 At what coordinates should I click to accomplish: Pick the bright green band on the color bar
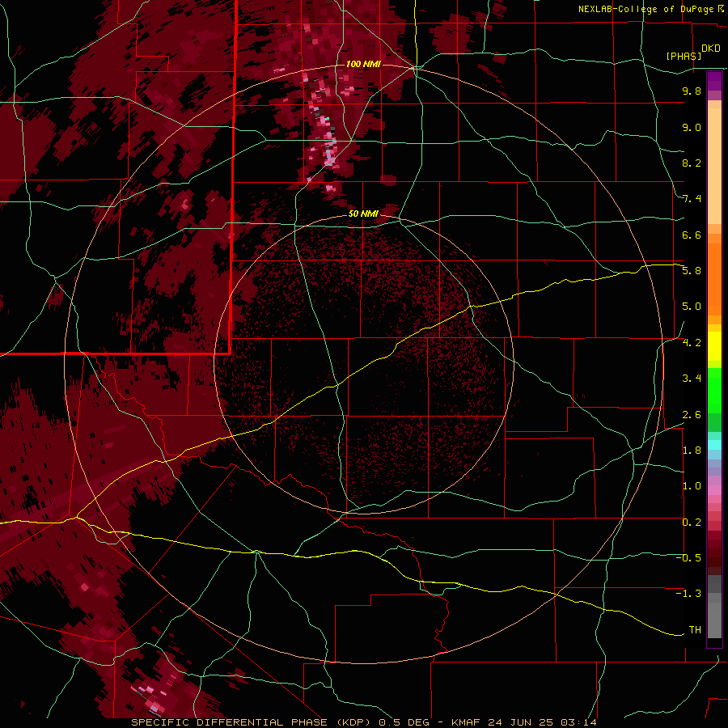714,391
